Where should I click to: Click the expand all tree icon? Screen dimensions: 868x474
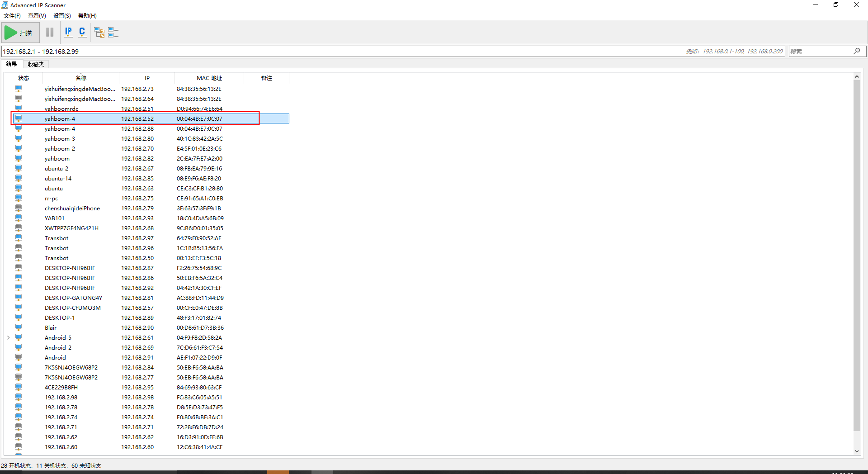pyautogui.click(x=99, y=33)
